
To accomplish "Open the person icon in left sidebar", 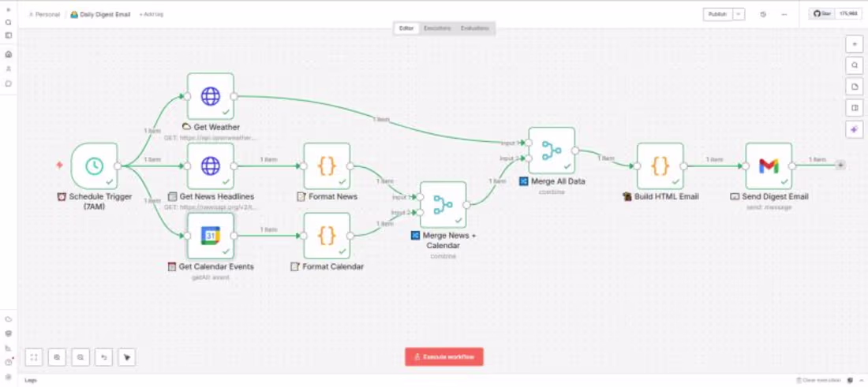I will [9, 69].
